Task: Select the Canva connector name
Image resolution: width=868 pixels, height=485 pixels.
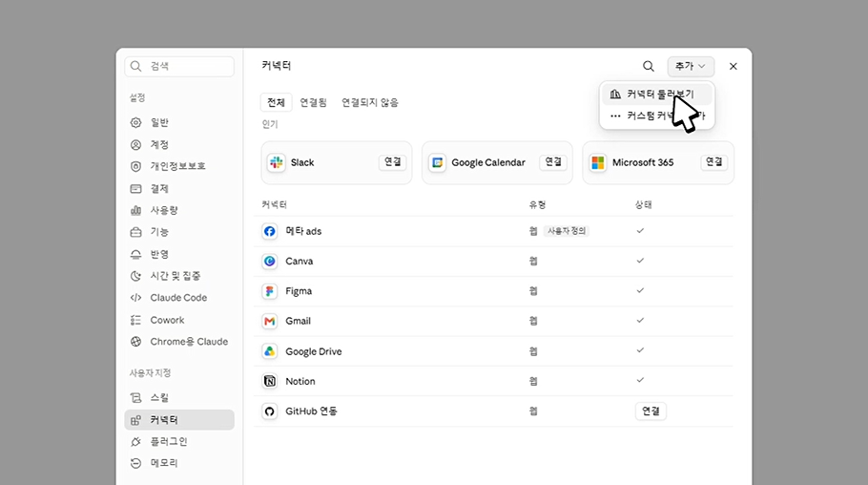Action: [299, 261]
